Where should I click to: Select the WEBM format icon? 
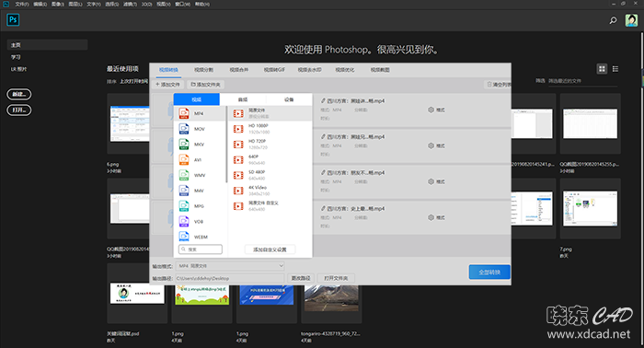pos(184,237)
